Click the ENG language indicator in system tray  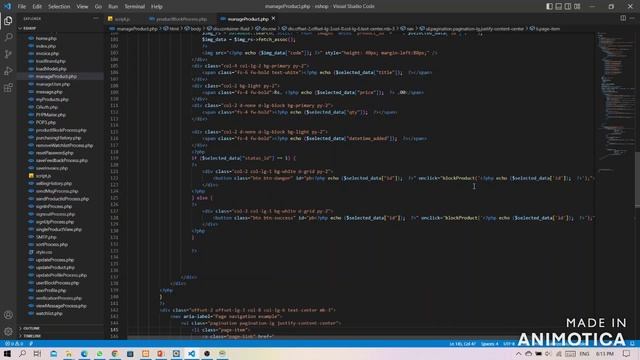(584, 353)
